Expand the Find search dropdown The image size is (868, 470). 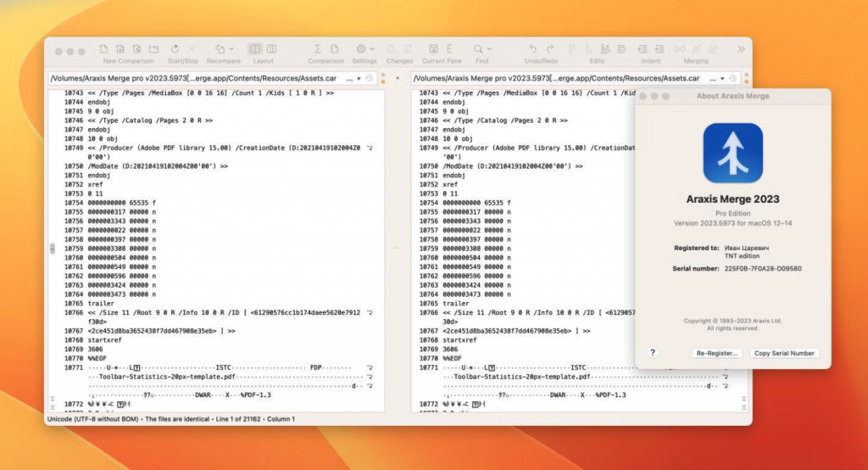(x=482, y=49)
